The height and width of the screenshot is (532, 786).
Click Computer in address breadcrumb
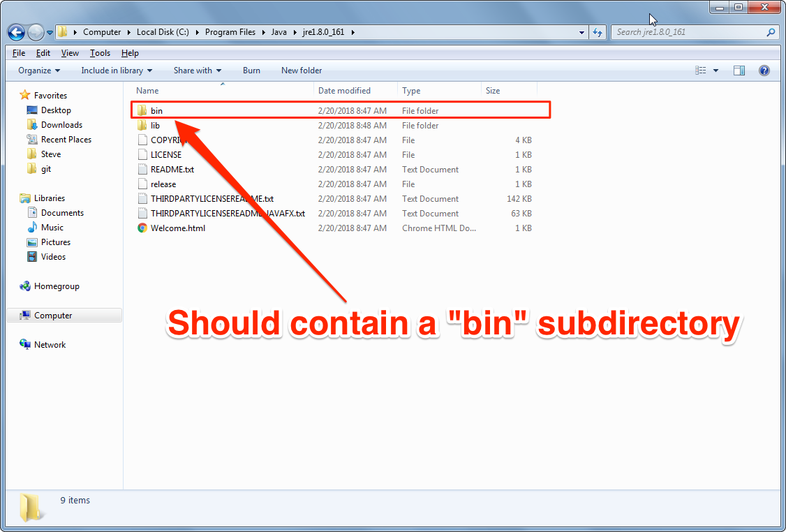click(102, 32)
